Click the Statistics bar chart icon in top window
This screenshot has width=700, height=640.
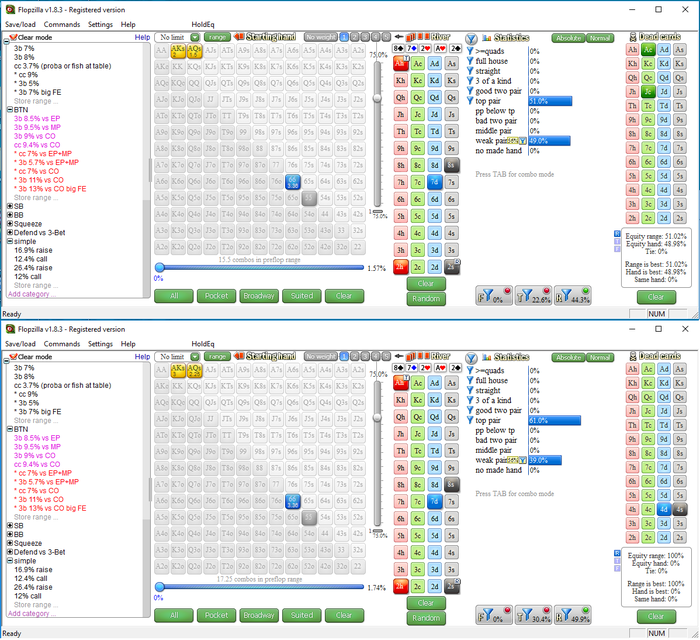tap(487, 37)
